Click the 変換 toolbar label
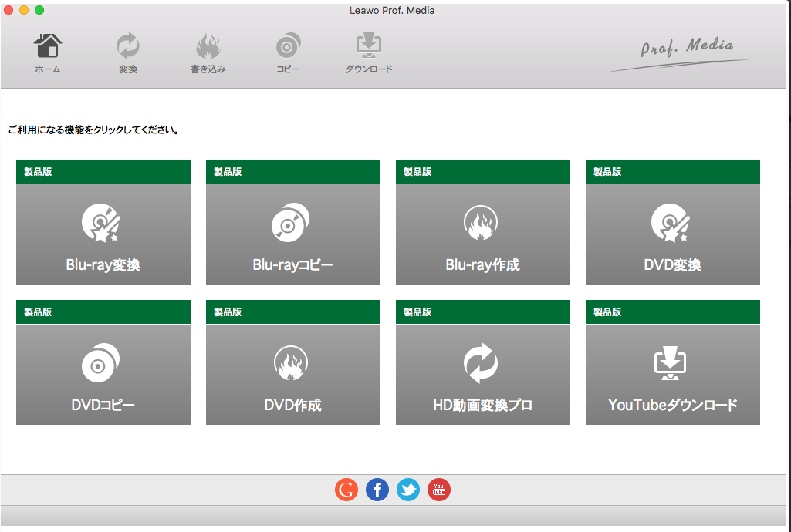This screenshot has height=532, width=791. coord(127,69)
